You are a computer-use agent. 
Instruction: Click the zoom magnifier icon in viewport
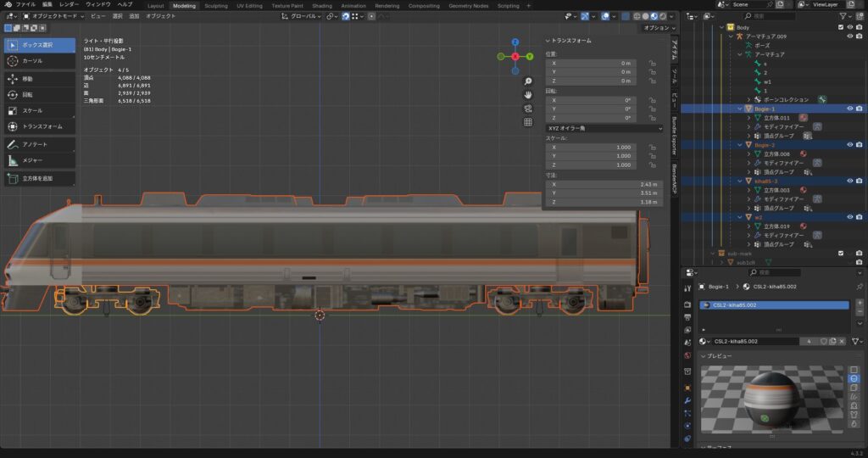tap(527, 81)
